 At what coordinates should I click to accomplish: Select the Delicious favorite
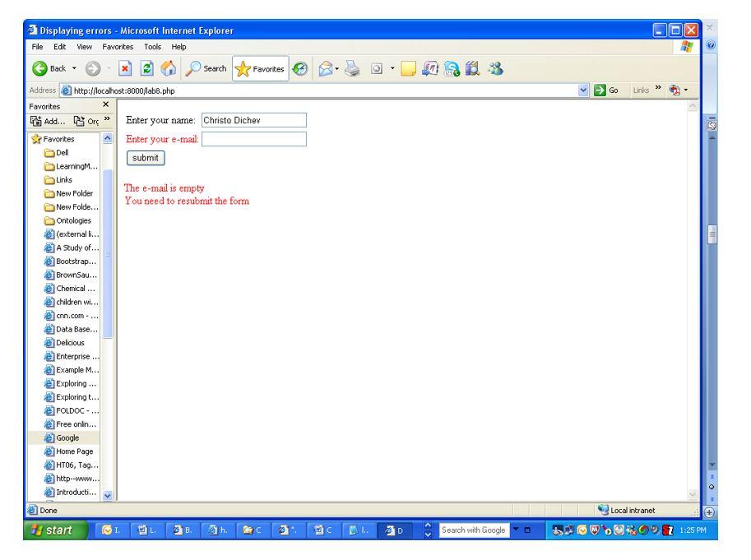click(x=64, y=343)
